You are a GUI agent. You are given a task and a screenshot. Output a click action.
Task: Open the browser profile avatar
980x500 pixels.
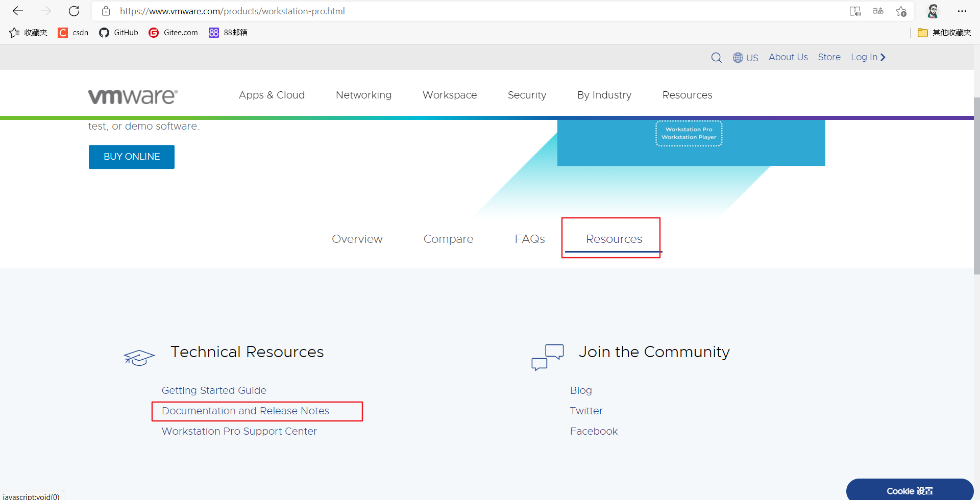pos(933,11)
